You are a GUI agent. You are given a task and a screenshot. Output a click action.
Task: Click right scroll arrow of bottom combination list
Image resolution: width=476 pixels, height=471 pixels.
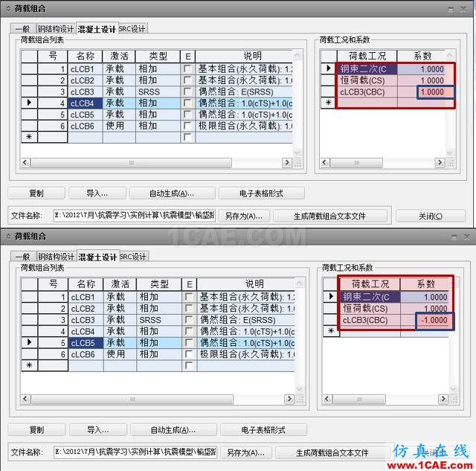[289, 398]
